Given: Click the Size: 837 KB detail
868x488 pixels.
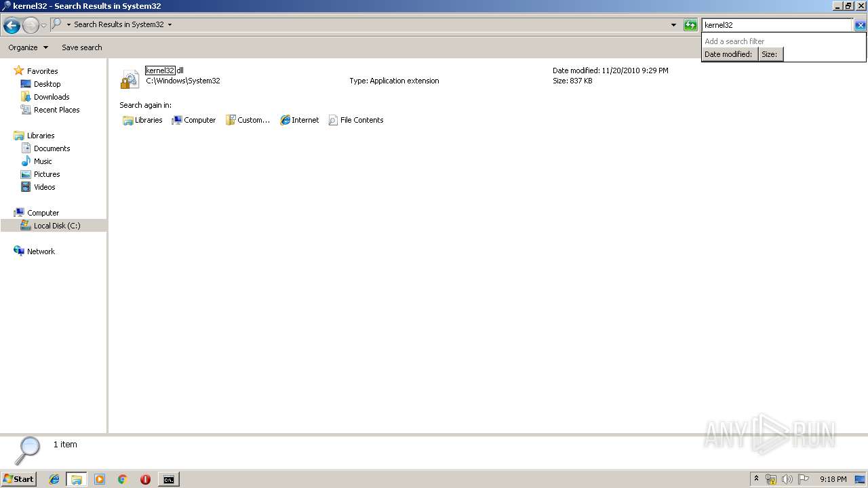Looking at the screenshot, I should click(x=572, y=81).
